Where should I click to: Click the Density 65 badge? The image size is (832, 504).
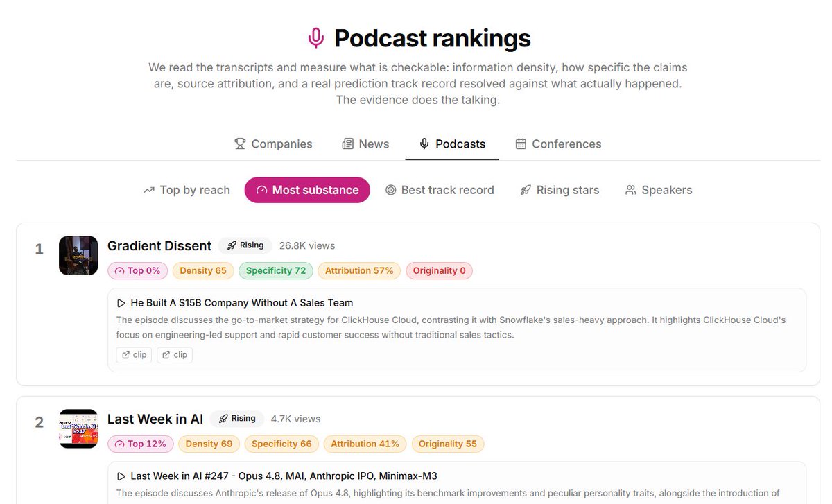tap(203, 271)
